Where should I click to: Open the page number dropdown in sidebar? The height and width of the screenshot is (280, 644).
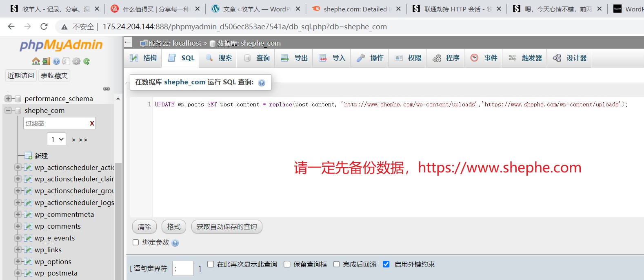pos(56,139)
